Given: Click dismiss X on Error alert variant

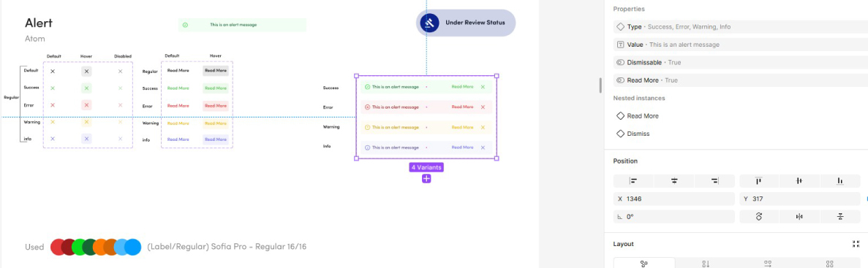Looking at the screenshot, I should pyautogui.click(x=483, y=107).
